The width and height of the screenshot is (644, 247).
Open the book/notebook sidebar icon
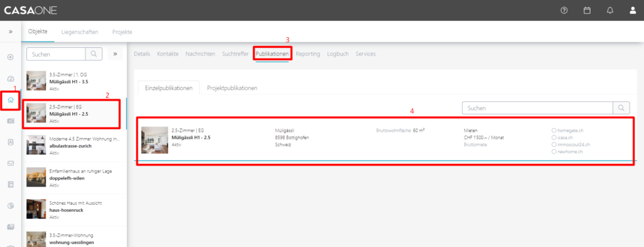[11, 185]
